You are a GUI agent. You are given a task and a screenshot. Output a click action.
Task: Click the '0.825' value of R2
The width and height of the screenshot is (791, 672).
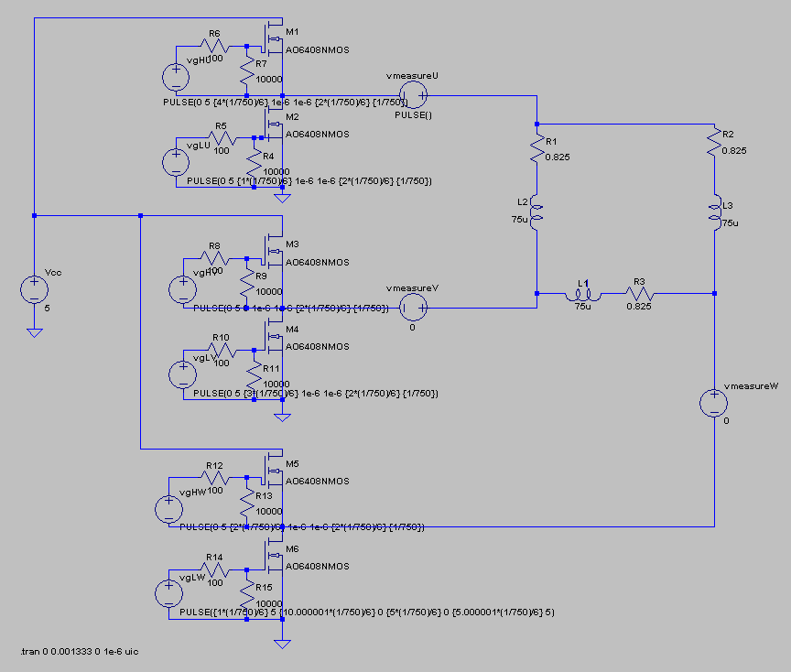734,150
